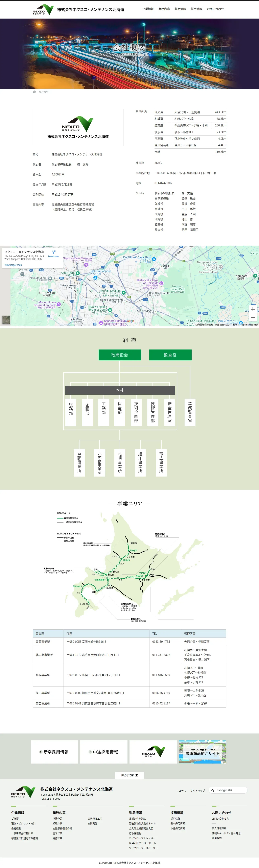Click the 監査役 organization box
The image size is (259, 868).
click(x=170, y=355)
